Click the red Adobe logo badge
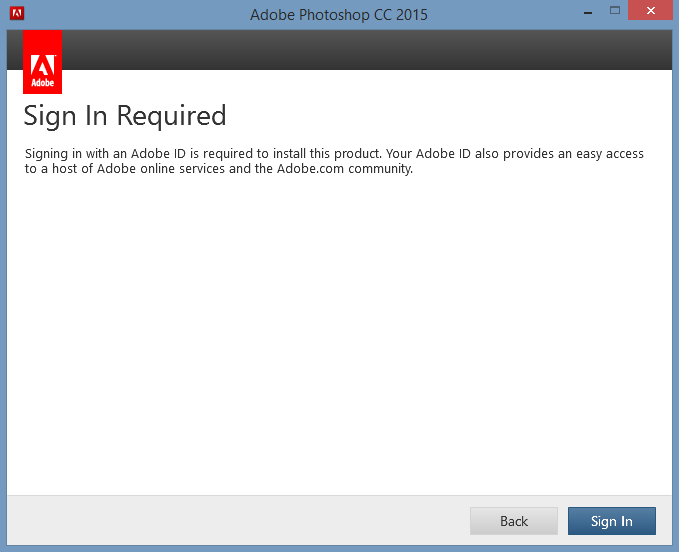The height and width of the screenshot is (552, 679). [x=42, y=62]
